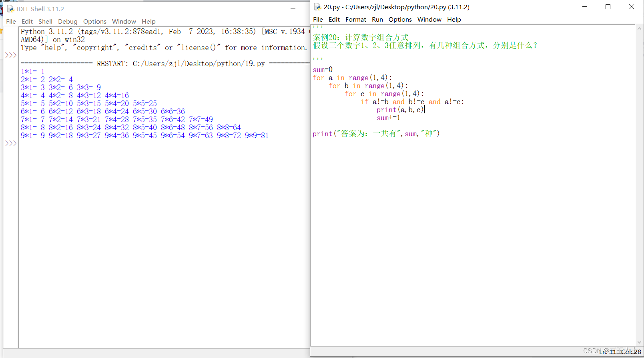Click the 'Type "help"' information line in shell
Image resolution: width=644 pixels, height=358 pixels.
click(x=164, y=48)
